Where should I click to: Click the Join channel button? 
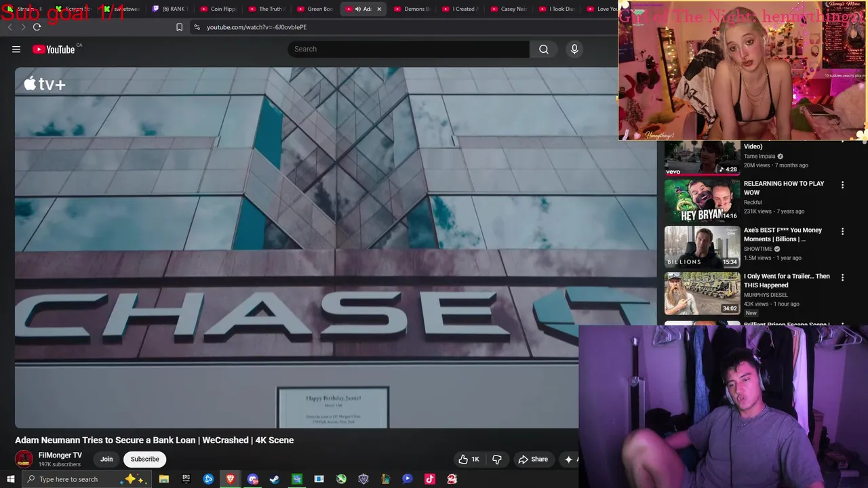pyautogui.click(x=106, y=459)
